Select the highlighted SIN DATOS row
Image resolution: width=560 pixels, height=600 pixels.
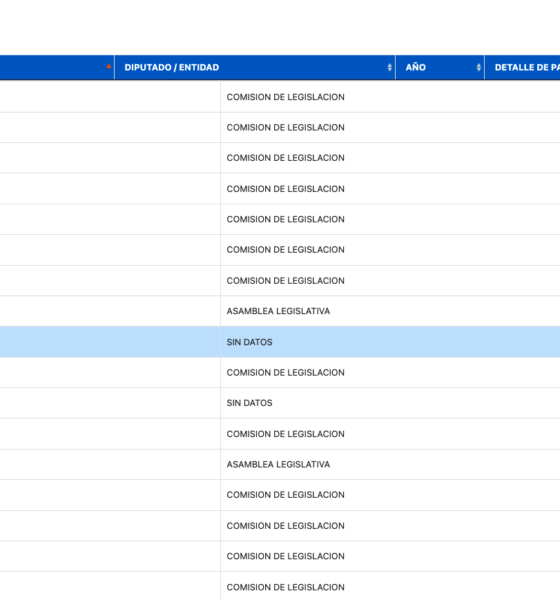point(280,342)
